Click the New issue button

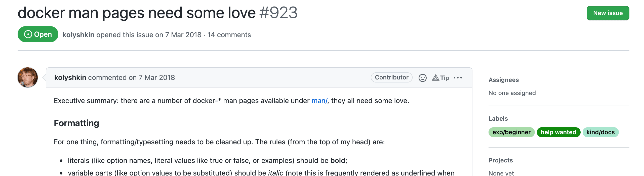[x=608, y=13]
